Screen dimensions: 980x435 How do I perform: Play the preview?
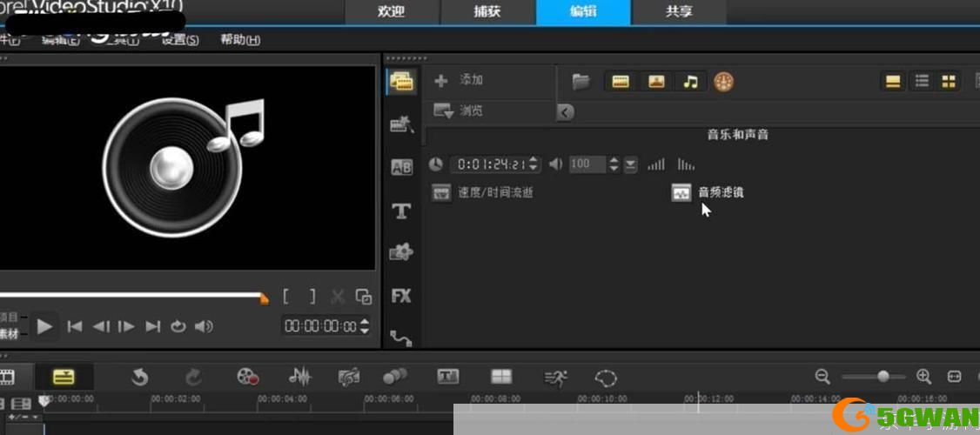[44, 326]
